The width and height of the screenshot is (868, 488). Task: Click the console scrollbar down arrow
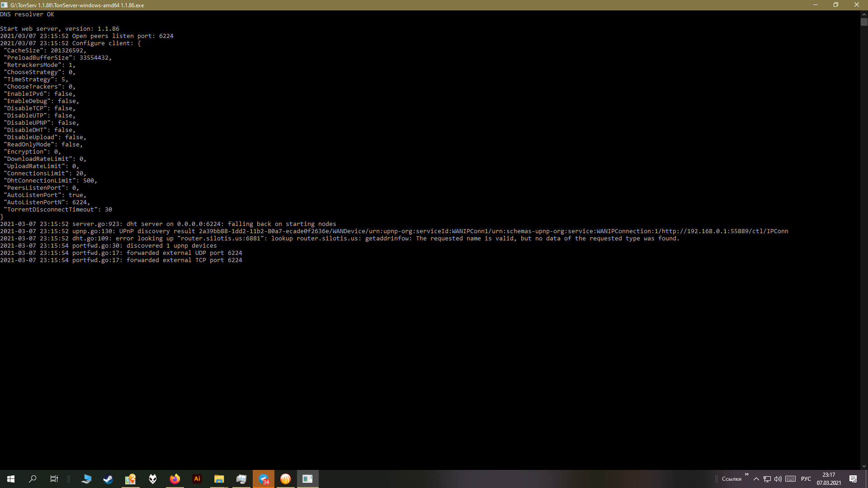864,466
